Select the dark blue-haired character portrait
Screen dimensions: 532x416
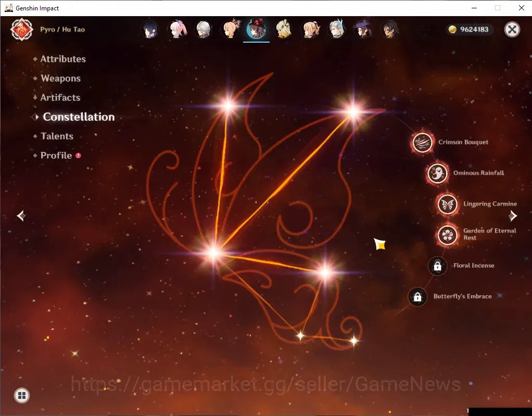150,29
